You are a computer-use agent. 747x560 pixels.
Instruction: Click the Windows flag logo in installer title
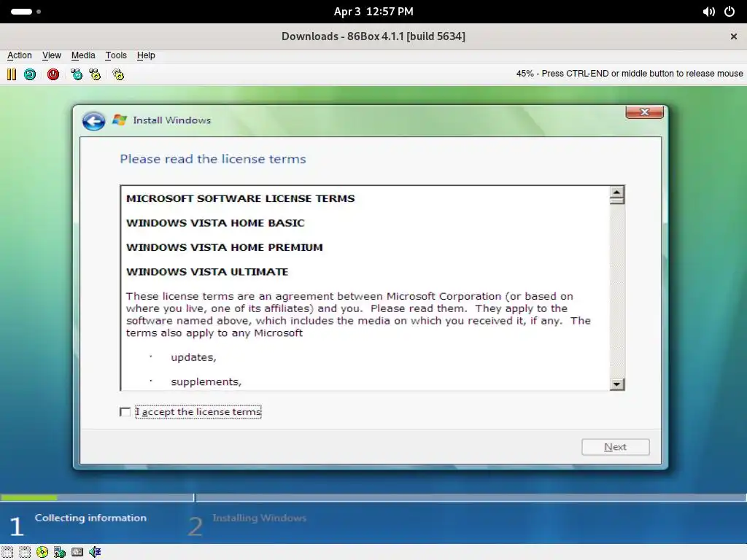tap(119, 120)
